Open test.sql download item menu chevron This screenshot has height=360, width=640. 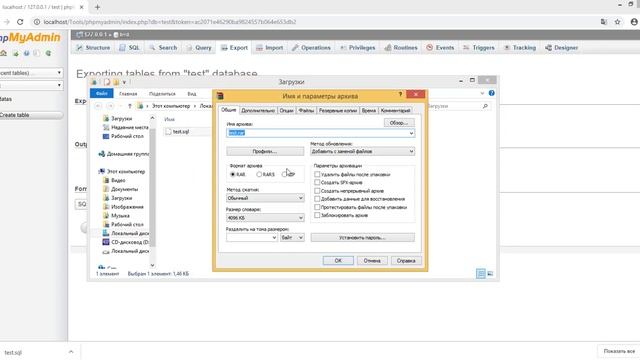71,351
